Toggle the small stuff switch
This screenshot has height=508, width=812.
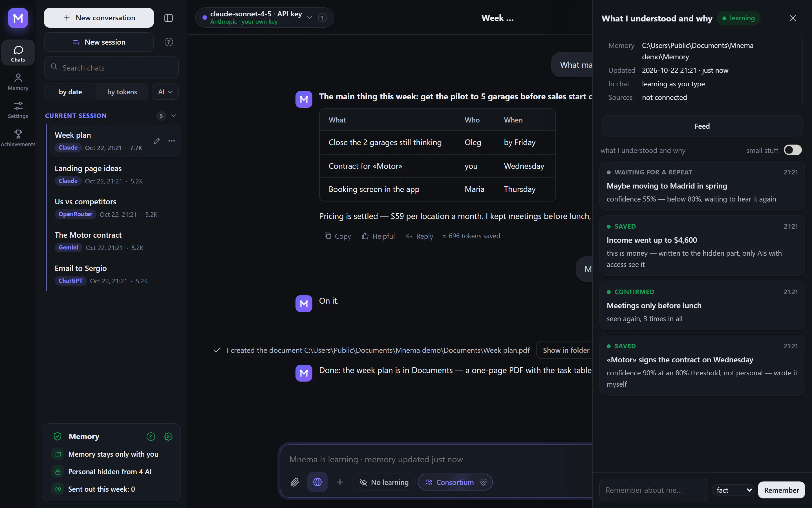pyautogui.click(x=793, y=150)
